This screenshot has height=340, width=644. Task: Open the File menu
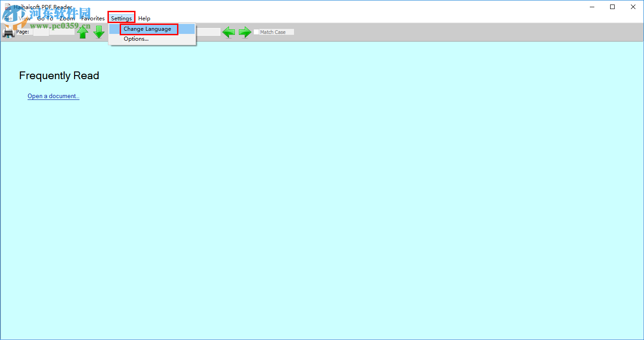click(8, 18)
